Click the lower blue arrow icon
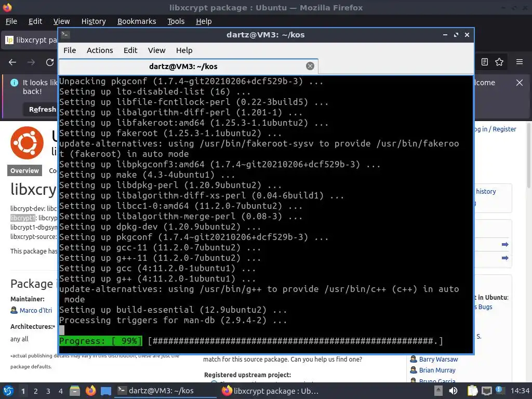The width and height of the screenshot is (532, 399). [505, 258]
